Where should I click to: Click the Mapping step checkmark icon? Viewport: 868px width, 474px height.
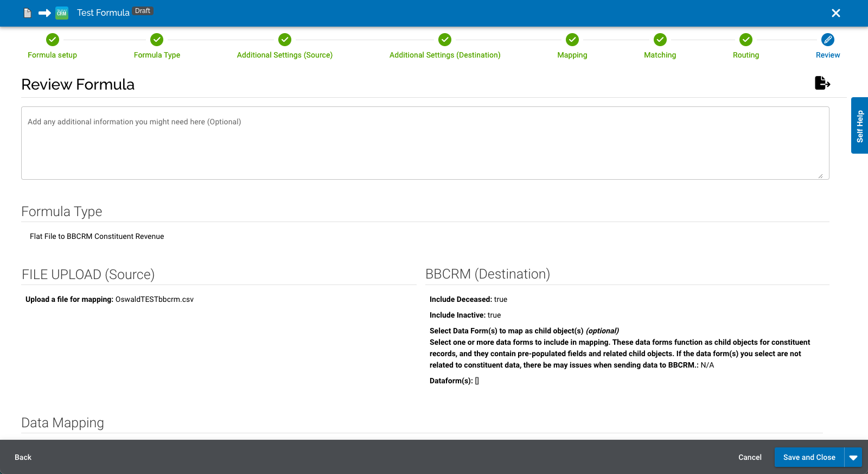pyautogui.click(x=572, y=40)
